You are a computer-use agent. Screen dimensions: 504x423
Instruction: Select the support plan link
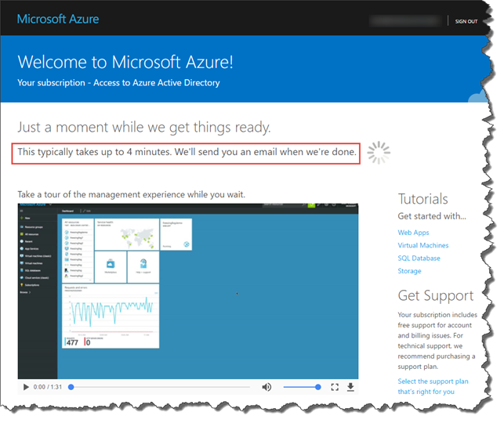433,386
